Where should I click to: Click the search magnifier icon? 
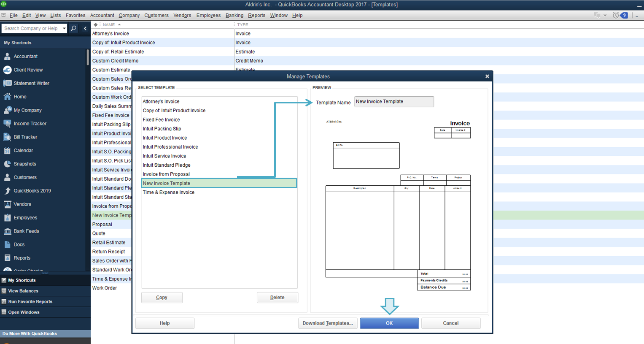click(74, 28)
